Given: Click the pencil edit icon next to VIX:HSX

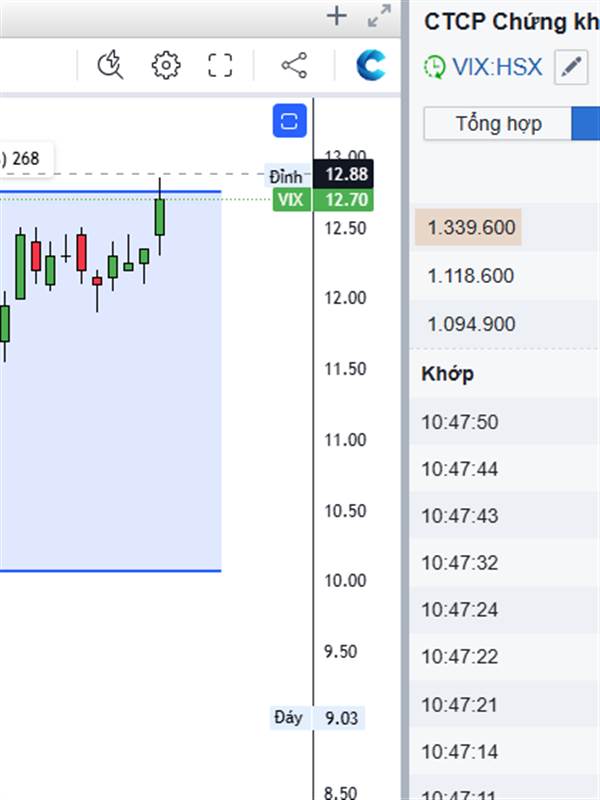Looking at the screenshot, I should pos(571,67).
